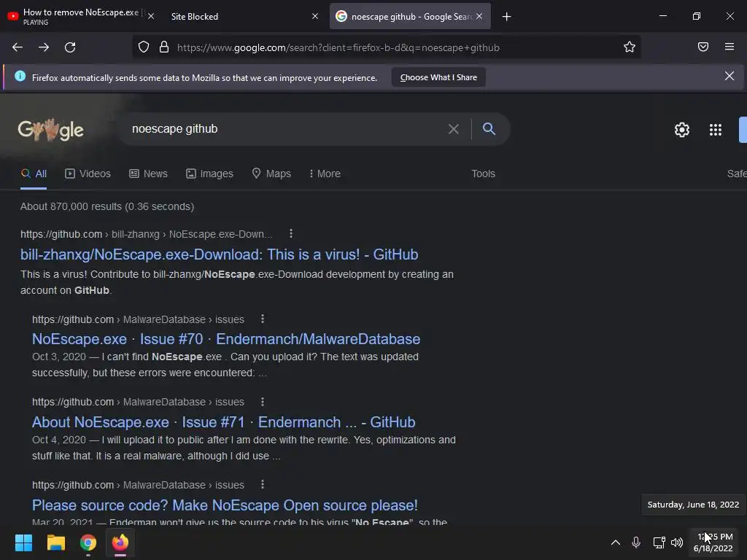Open the Google apps grid
The width and height of the screenshot is (747, 560).
[x=715, y=130]
